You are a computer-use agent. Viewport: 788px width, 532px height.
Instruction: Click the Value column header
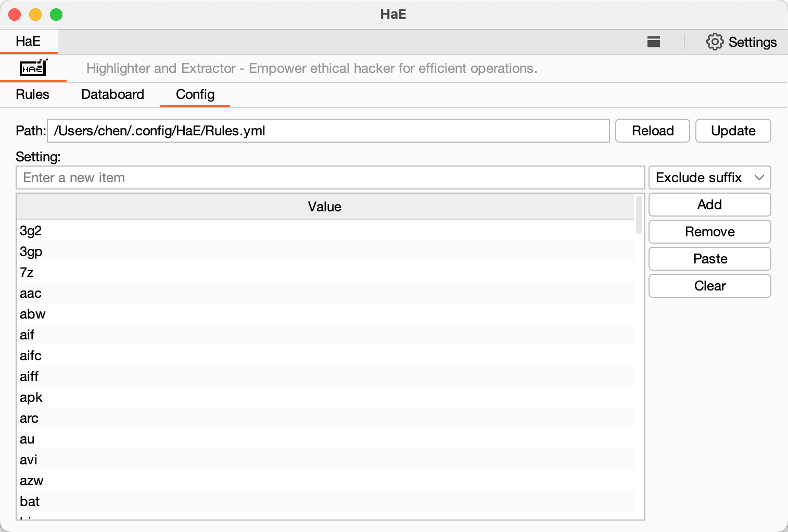pos(324,207)
